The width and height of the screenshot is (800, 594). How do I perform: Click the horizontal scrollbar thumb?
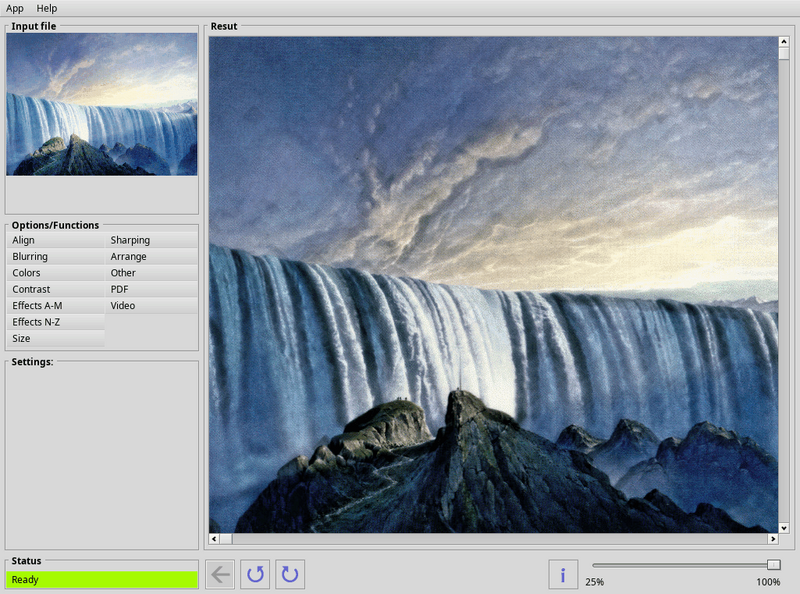tap(226, 538)
